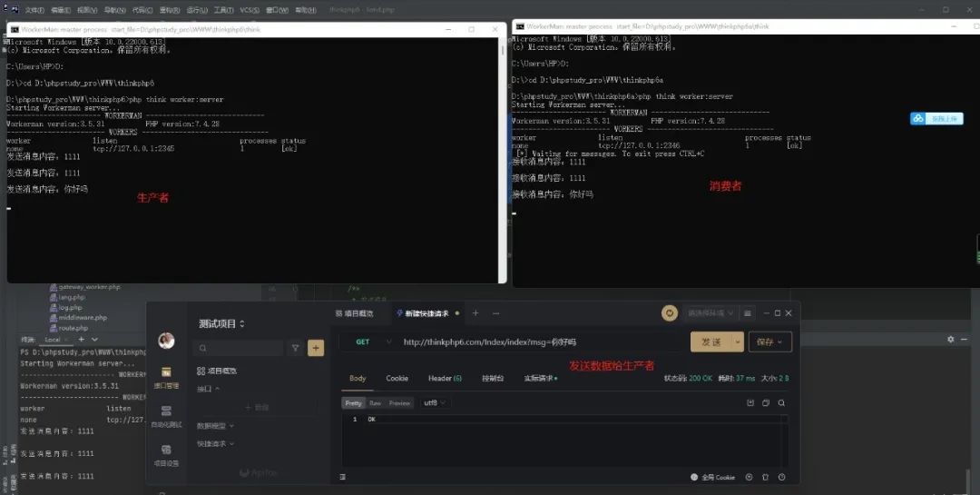980x495 pixels.
Task: Click the filter funnel icon in Apifox
Action: [295, 348]
